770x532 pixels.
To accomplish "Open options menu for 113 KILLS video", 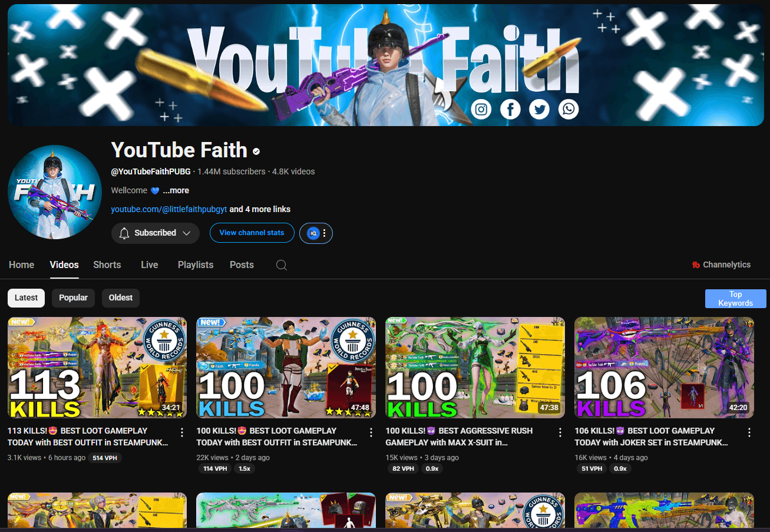I will pos(182,432).
